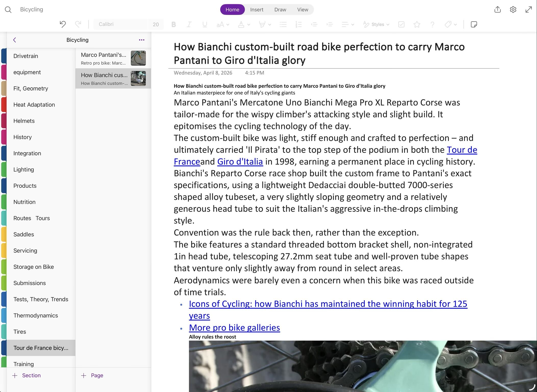This screenshot has height=392, width=537.
Task: Toggle italic formatting
Action: [189, 24]
